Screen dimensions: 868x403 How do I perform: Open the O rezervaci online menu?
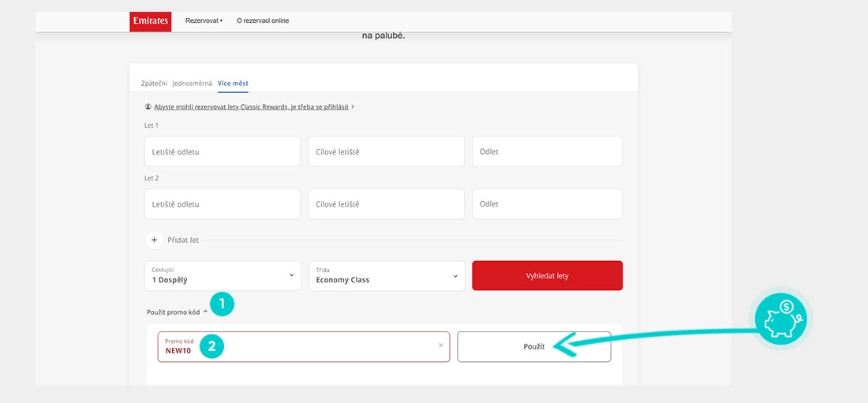pyautogui.click(x=263, y=21)
